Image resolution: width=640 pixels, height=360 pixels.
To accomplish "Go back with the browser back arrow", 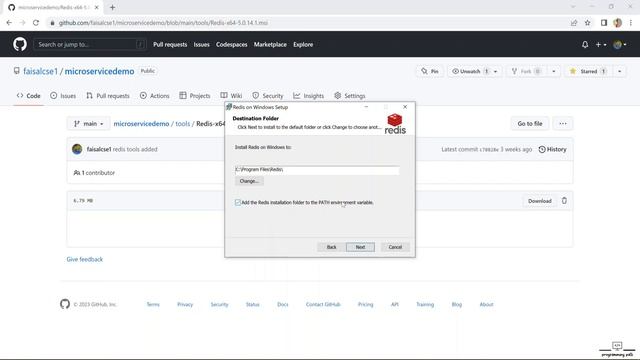I will point(9,23).
